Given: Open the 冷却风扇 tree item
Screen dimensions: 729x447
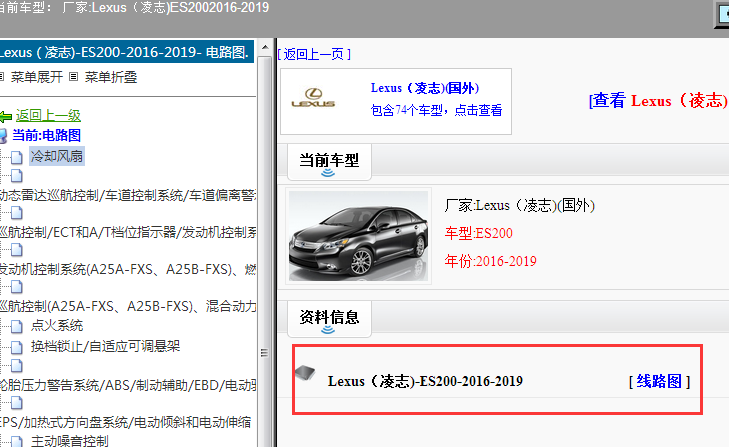Looking at the screenshot, I should click(x=57, y=156).
